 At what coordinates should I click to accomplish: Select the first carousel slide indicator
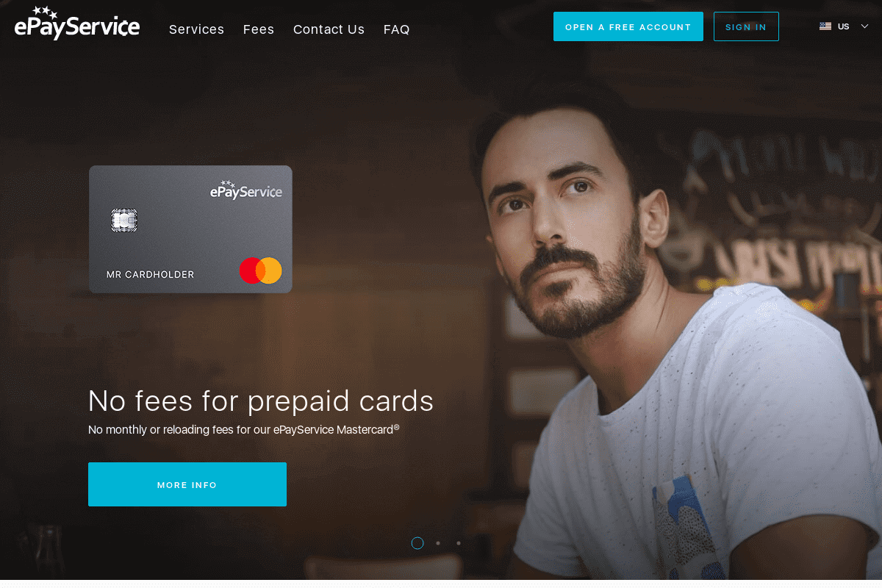tap(417, 543)
